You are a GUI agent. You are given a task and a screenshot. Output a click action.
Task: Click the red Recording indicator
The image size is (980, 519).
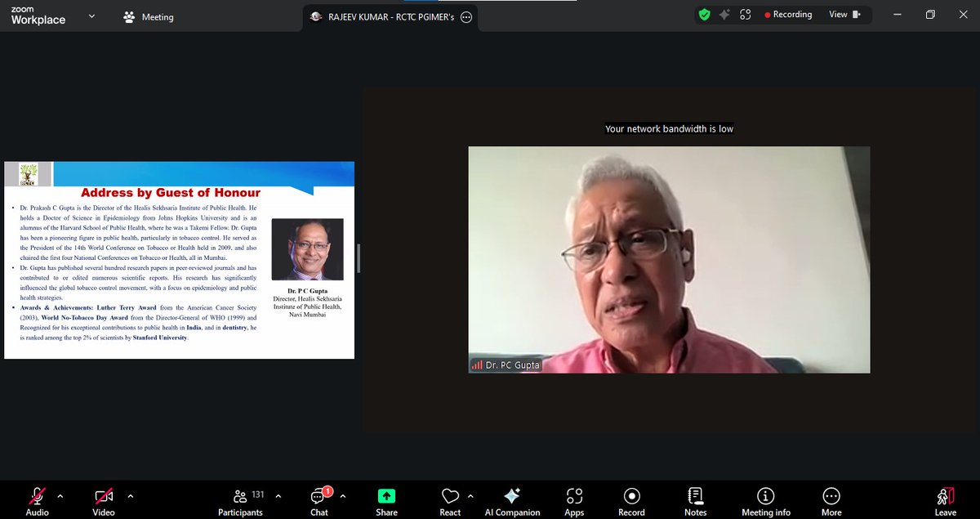point(788,15)
